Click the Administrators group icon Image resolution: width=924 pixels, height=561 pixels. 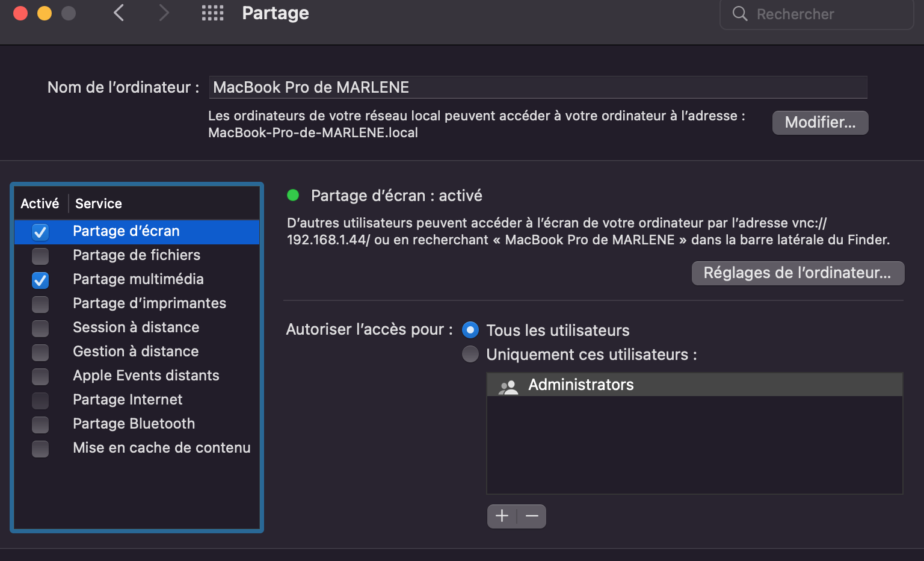[x=508, y=385]
